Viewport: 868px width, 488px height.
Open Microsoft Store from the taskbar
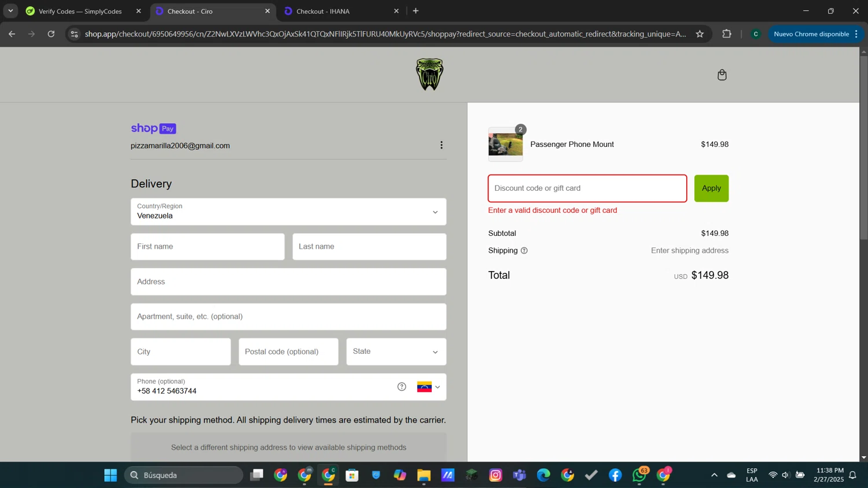[352, 475]
